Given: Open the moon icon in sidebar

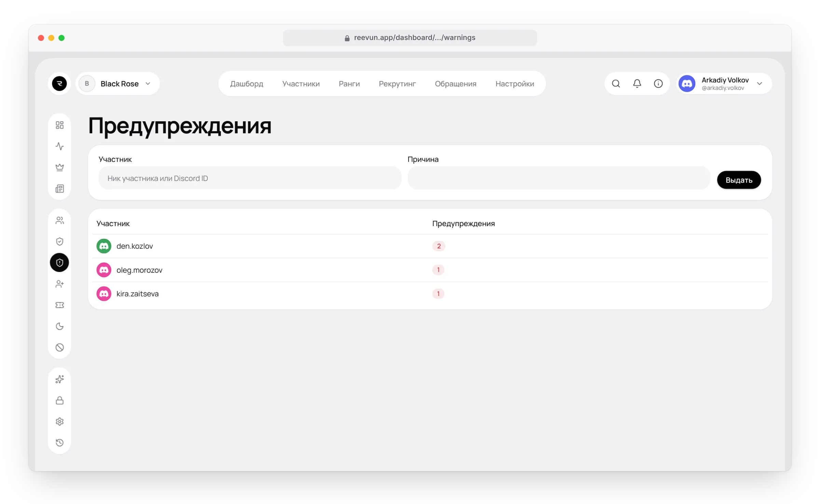Looking at the screenshot, I should click(x=59, y=326).
